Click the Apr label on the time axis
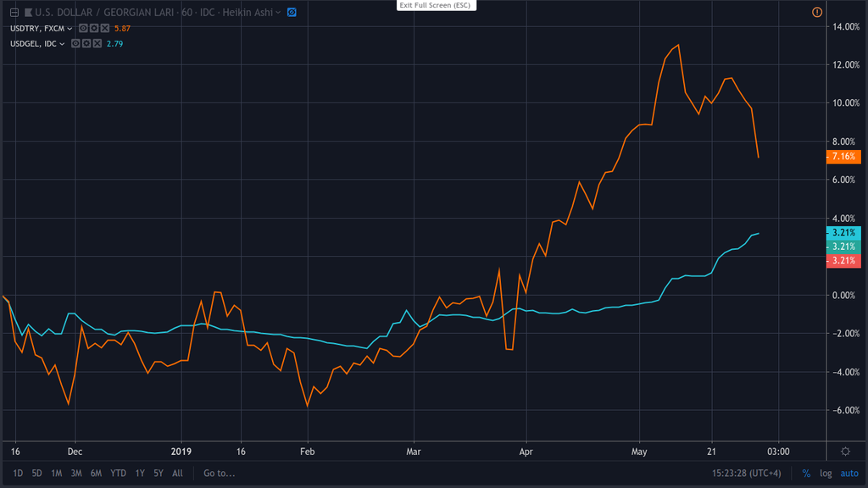Image resolution: width=868 pixels, height=488 pixels. (526, 452)
